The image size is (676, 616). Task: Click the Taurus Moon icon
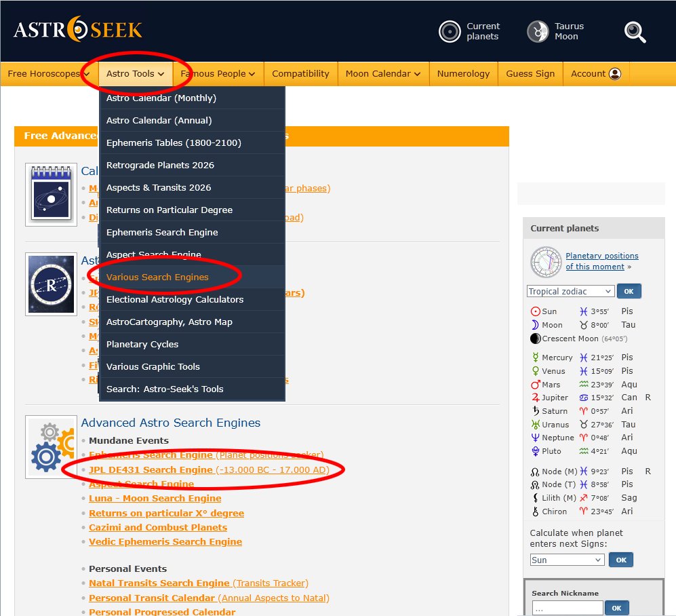coord(538,31)
